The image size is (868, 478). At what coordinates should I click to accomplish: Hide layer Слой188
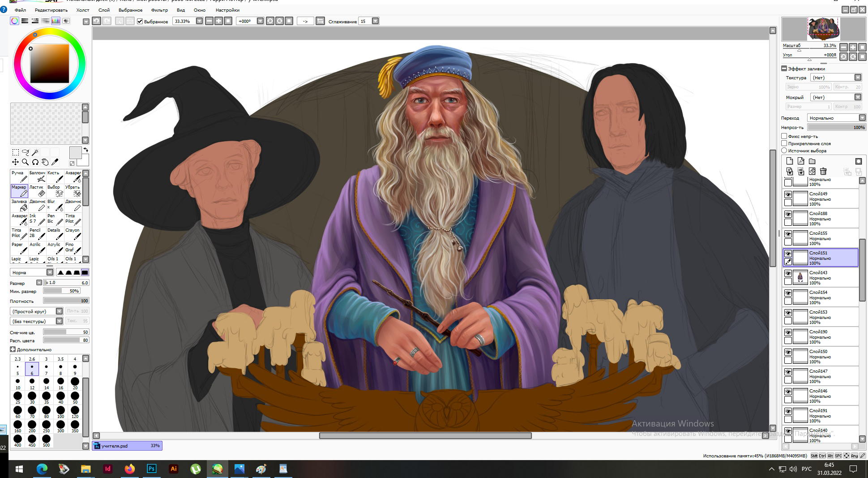(x=788, y=215)
